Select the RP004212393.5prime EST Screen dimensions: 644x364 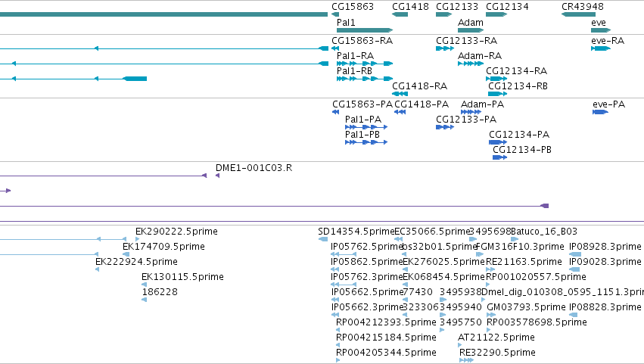click(x=338, y=330)
